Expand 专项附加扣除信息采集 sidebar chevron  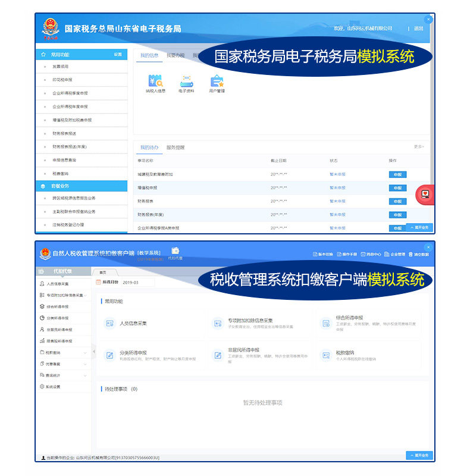pos(86,295)
